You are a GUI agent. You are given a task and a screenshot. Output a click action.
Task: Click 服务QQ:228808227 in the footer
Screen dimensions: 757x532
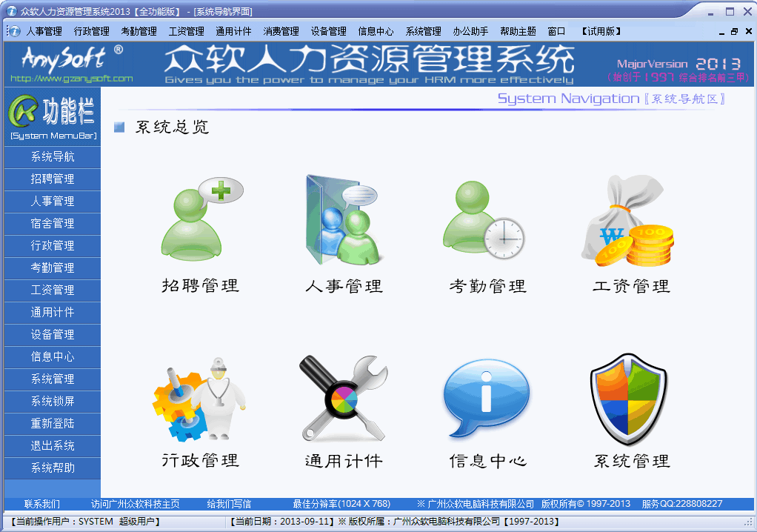681,504
